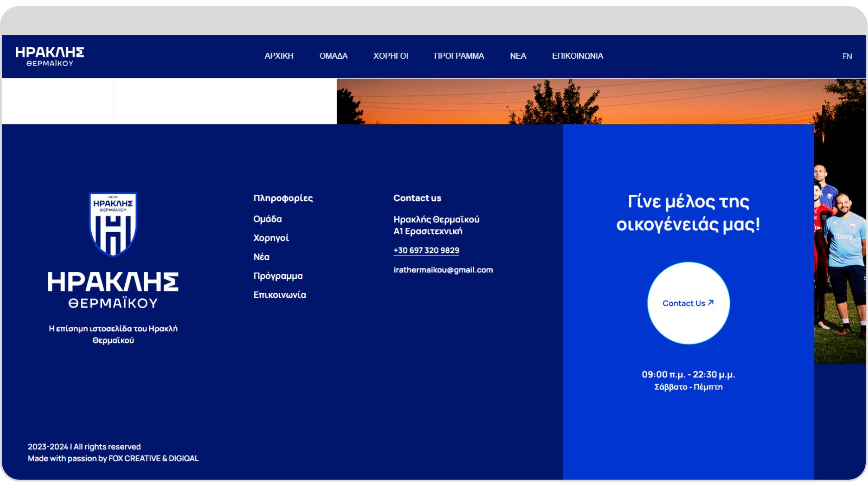Image resolution: width=868 pixels, height=488 pixels.
Task: Open the footer Ομάδα link
Action: (x=268, y=219)
